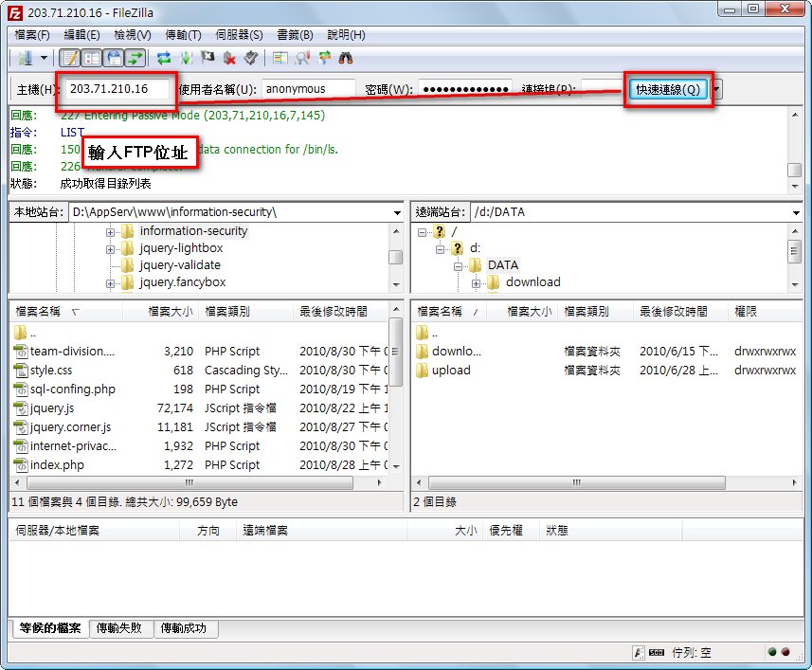The image size is (812, 670).
Task: Open the Site Manager icon
Action: click(25, 58)
